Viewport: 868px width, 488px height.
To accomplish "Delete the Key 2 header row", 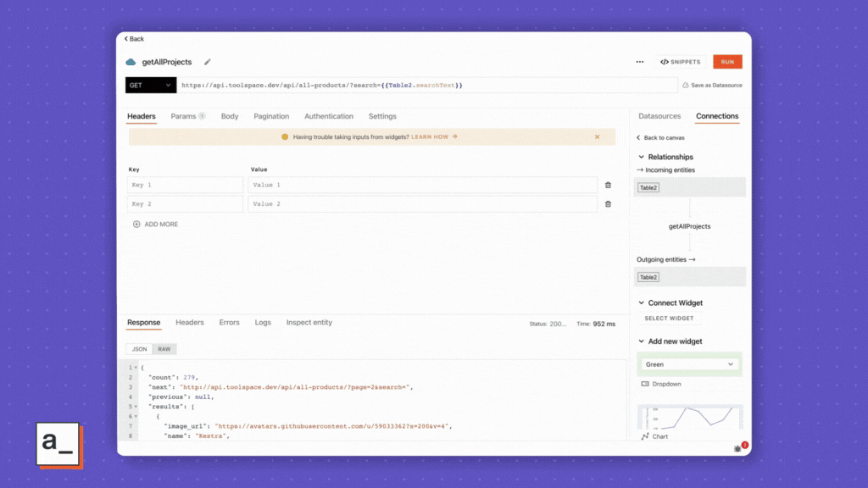I will 608,204.
